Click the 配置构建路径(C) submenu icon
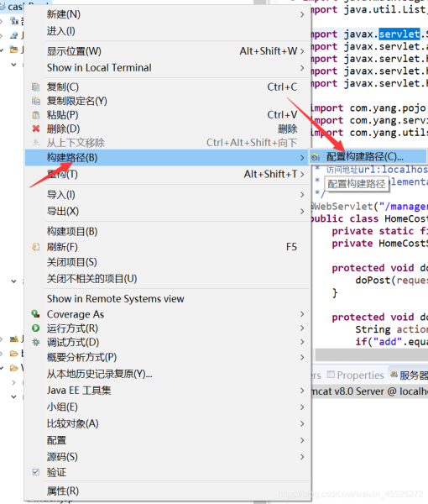Viewport: 428px width, 504px height. (316, 157)
